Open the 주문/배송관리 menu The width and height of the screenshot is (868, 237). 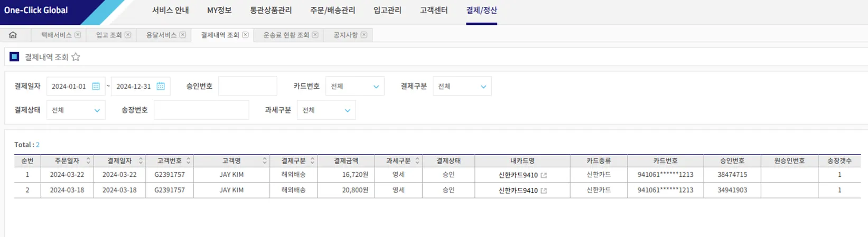pyautogui.click(x=333, y=10)
